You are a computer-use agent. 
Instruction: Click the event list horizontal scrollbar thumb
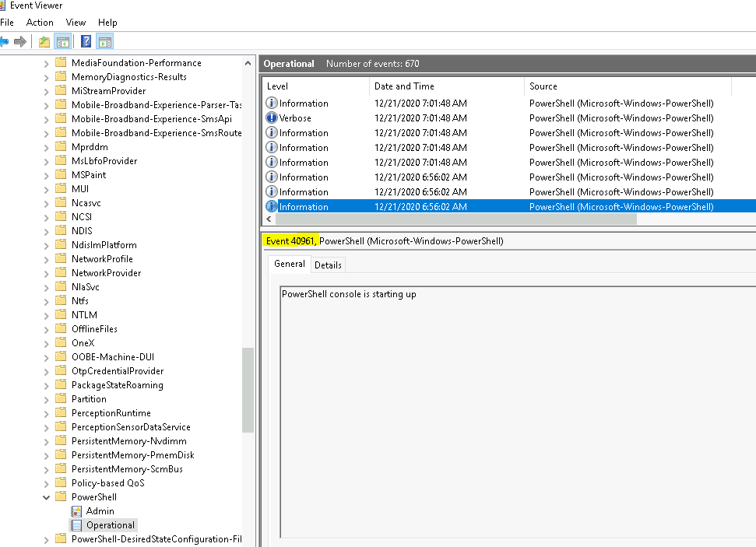[456, 219]
